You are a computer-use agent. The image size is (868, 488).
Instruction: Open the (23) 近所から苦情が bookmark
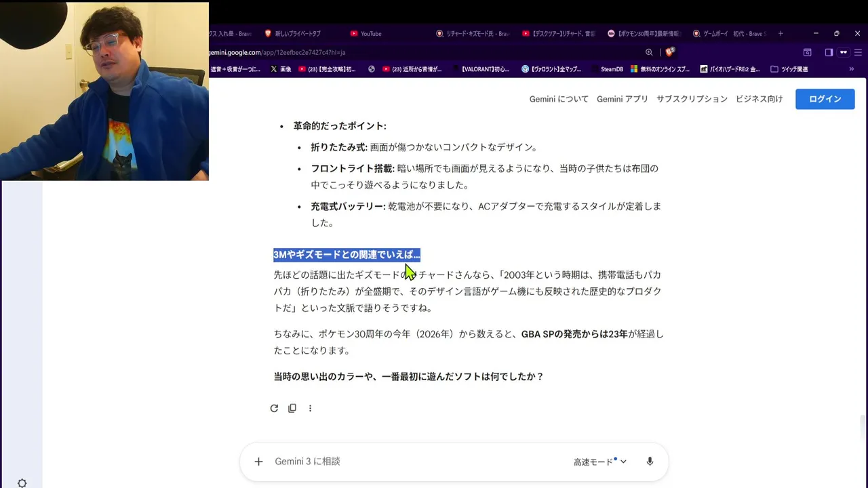pos(412,69)
